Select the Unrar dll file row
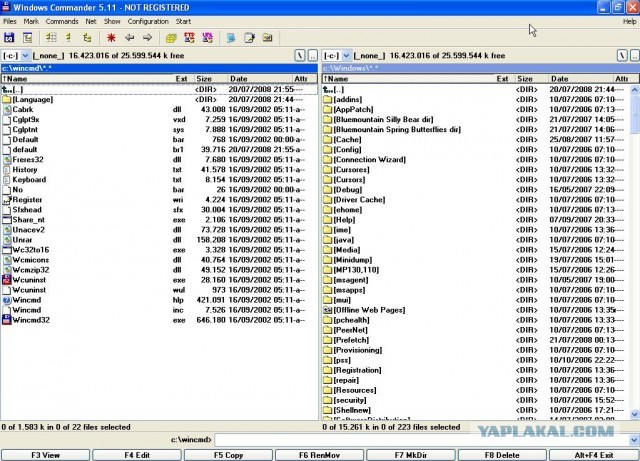640x461 pixels. pos(159,240)
